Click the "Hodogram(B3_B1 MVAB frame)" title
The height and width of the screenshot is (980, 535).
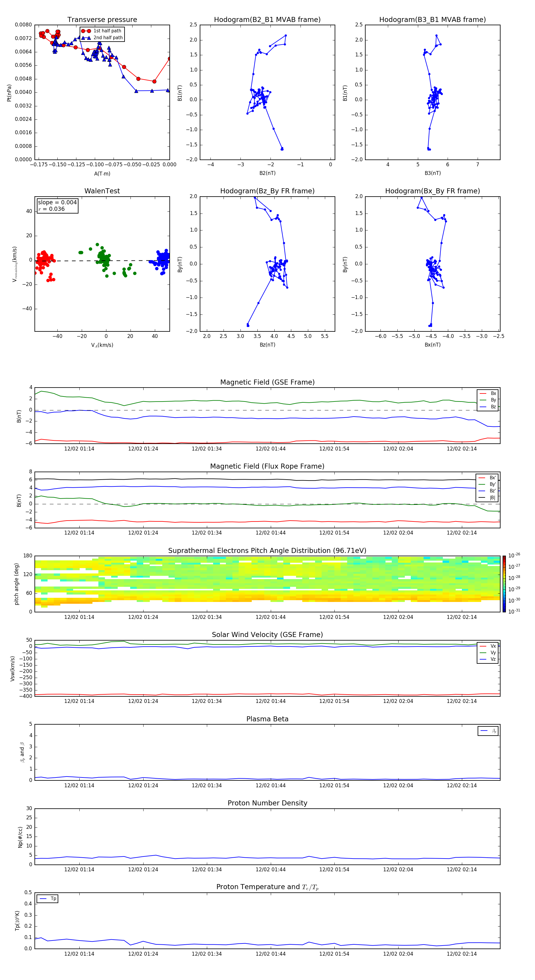pos(432,19)
